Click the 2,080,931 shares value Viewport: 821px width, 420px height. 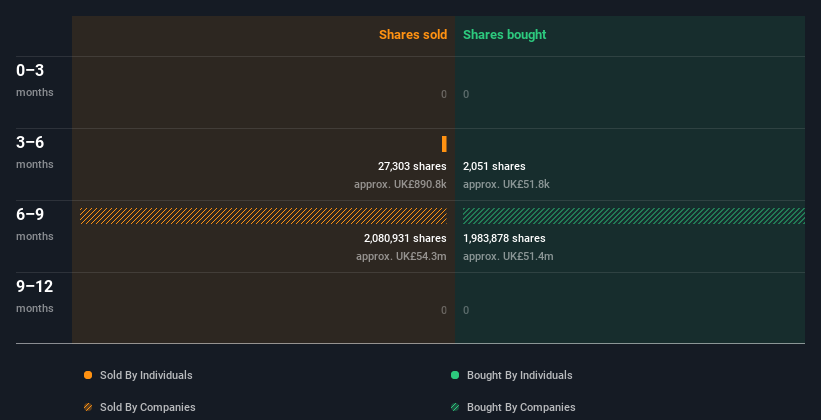pyautogui.click(x=405, y=238)
